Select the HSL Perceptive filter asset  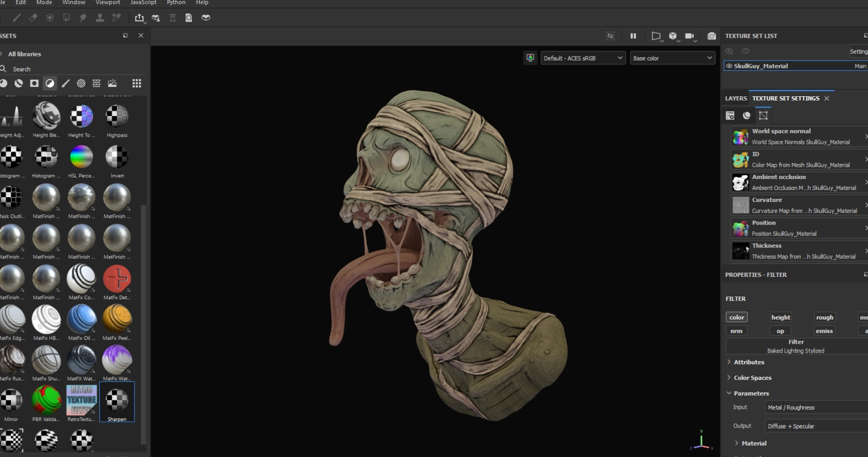pos(81,157)
